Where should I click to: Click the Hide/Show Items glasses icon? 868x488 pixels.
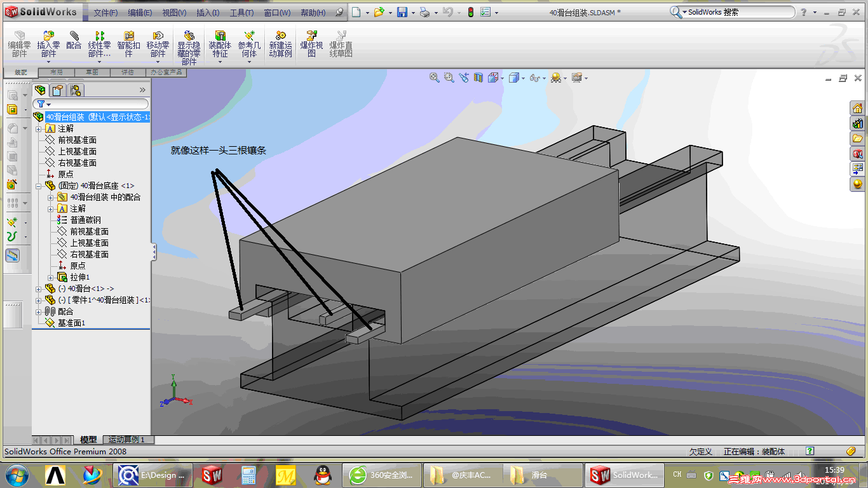[534, 78]
